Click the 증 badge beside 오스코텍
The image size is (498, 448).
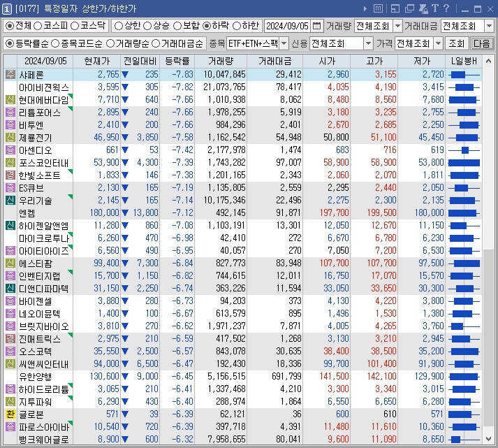click(10, 352)
